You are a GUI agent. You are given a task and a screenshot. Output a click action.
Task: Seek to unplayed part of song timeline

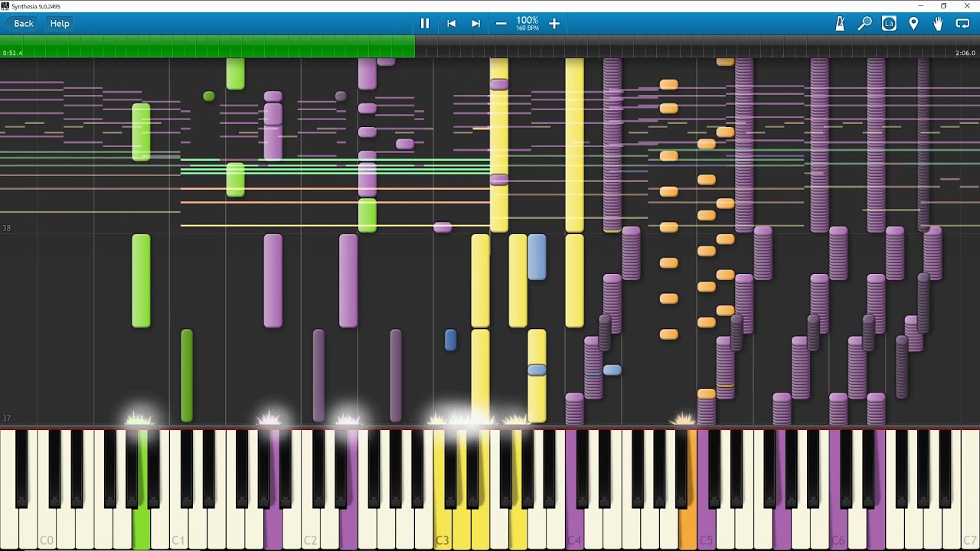coord(697,47)
